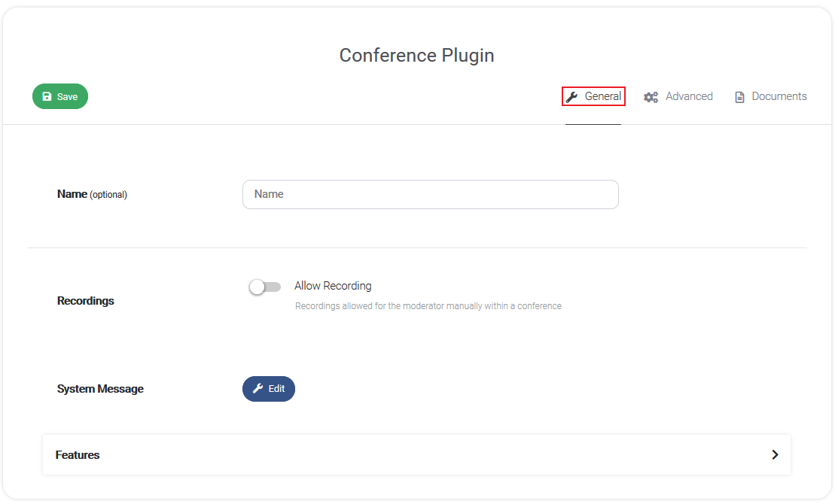Go to the Documents tab
The image size is (835, 504).
pyautogui.click(x=770, y=96)
